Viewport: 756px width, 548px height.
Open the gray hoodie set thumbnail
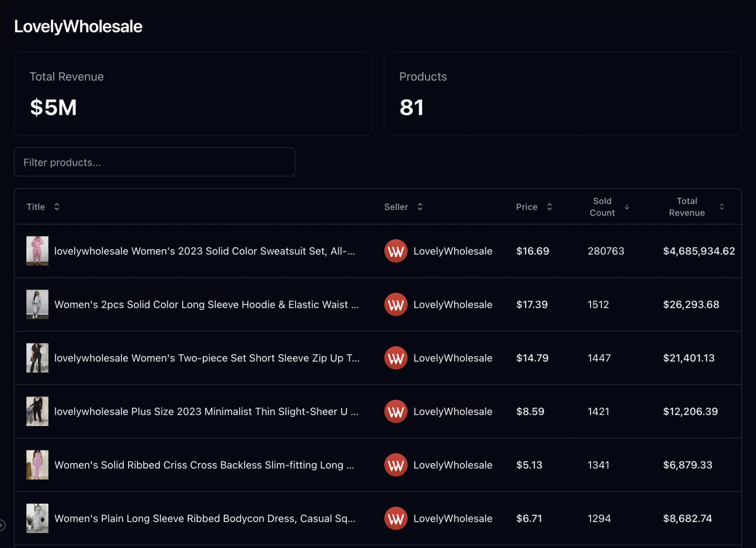[x=37, y=304]
